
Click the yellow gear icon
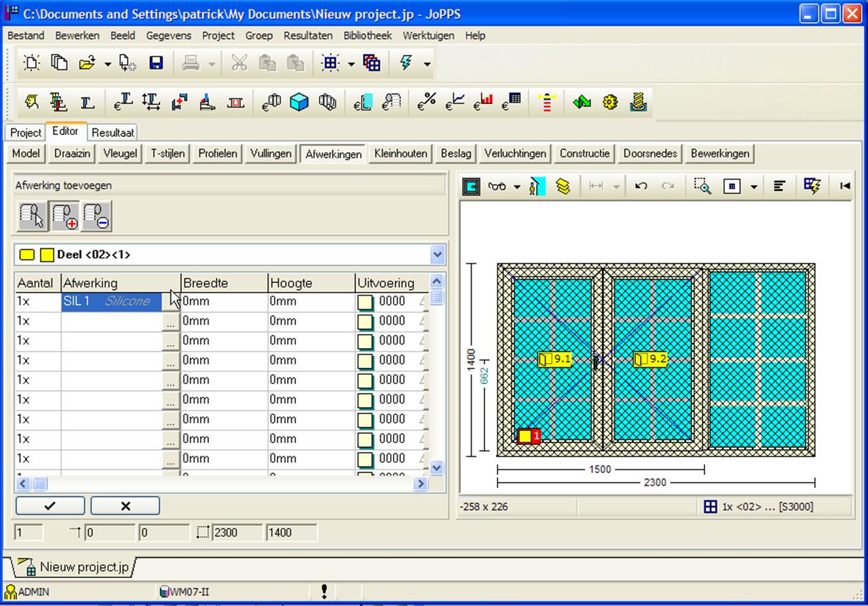click(610, 102)
